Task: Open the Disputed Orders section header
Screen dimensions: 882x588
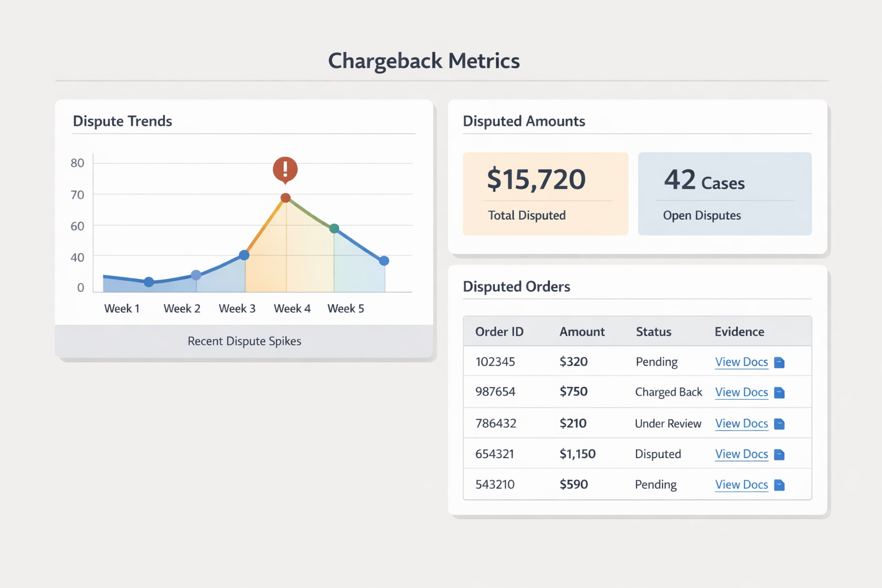Action: (x=516, y=287)
